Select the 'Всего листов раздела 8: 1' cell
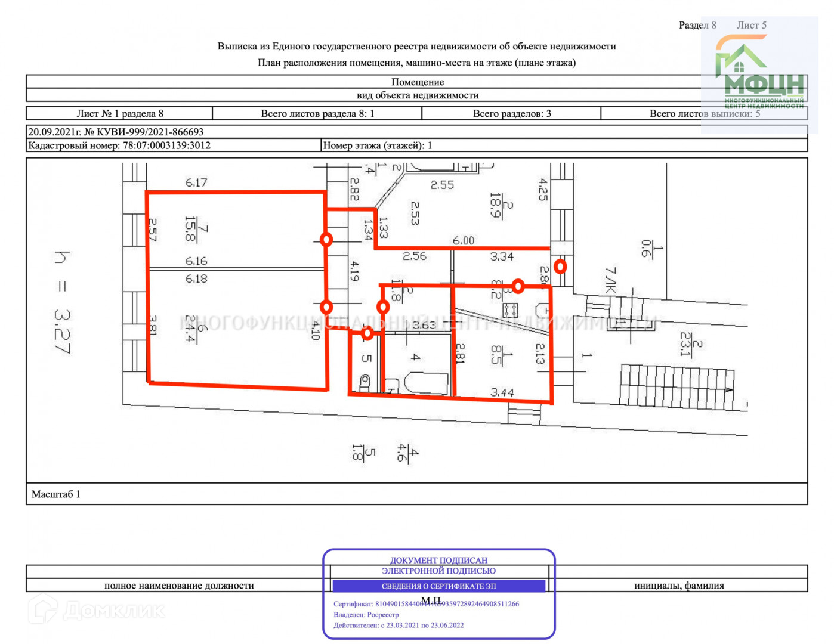Screen dimensions: 834x644 click(x=317, y=113)
